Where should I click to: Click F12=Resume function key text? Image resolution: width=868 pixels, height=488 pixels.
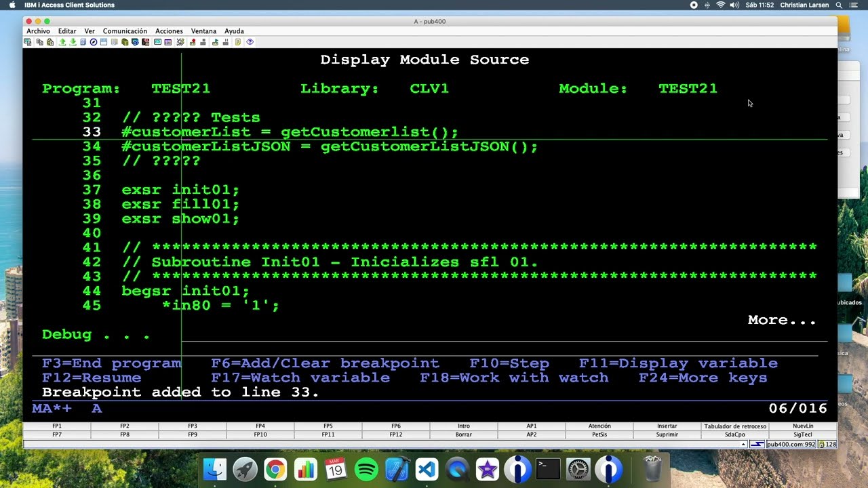tap(92, 378)
